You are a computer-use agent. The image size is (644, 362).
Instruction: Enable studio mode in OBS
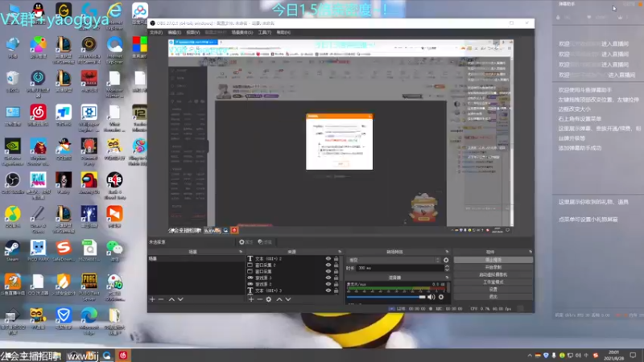(x=493, y=282)
